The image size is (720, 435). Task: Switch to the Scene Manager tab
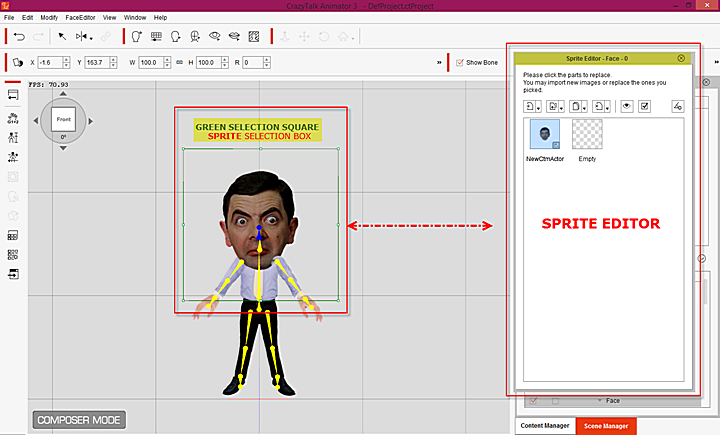point(606,426)
